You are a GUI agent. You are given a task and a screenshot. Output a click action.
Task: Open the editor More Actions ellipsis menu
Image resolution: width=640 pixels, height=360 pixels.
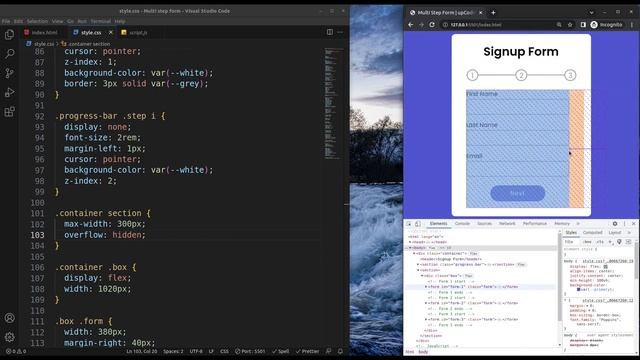340,32
